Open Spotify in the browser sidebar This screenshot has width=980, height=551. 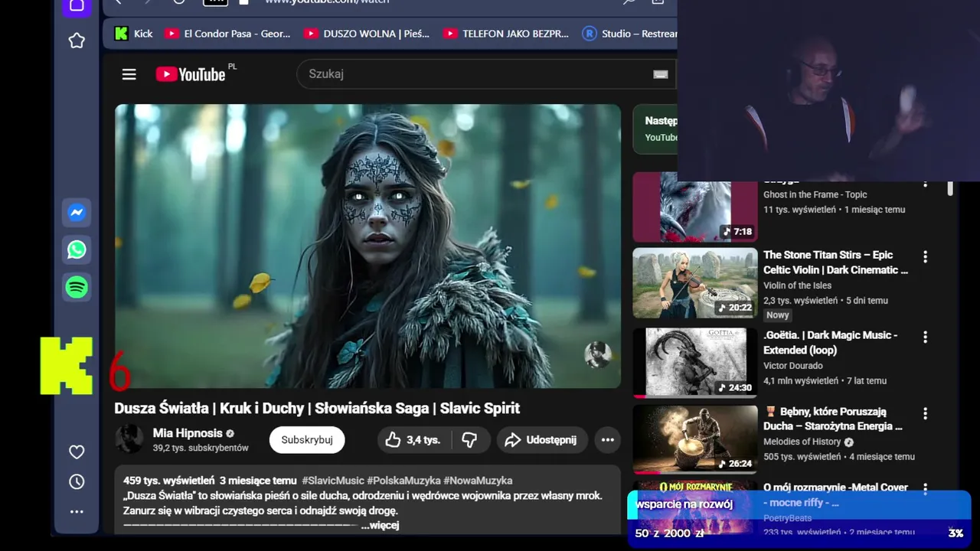tap(77, 288)
